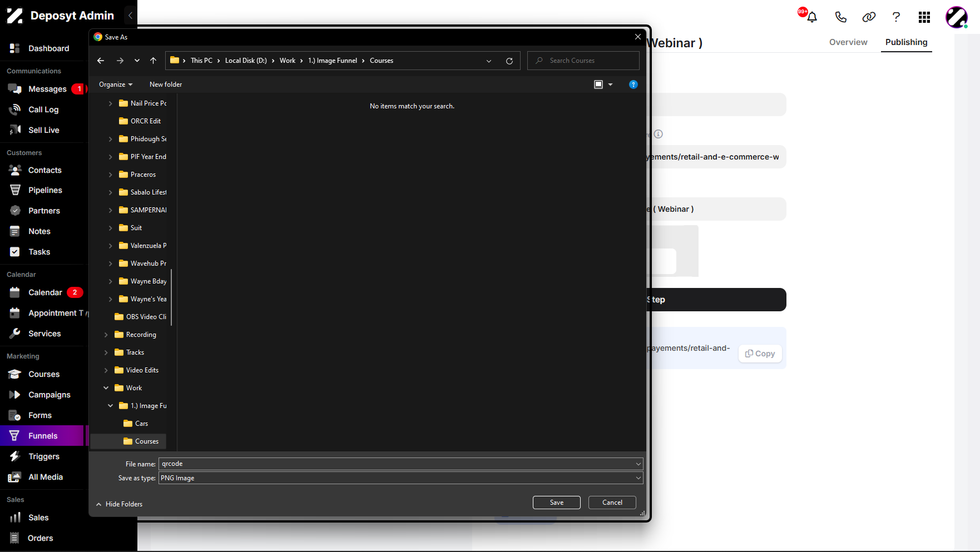
Task: Open the Call Log icon
Action: coord(15,110)
